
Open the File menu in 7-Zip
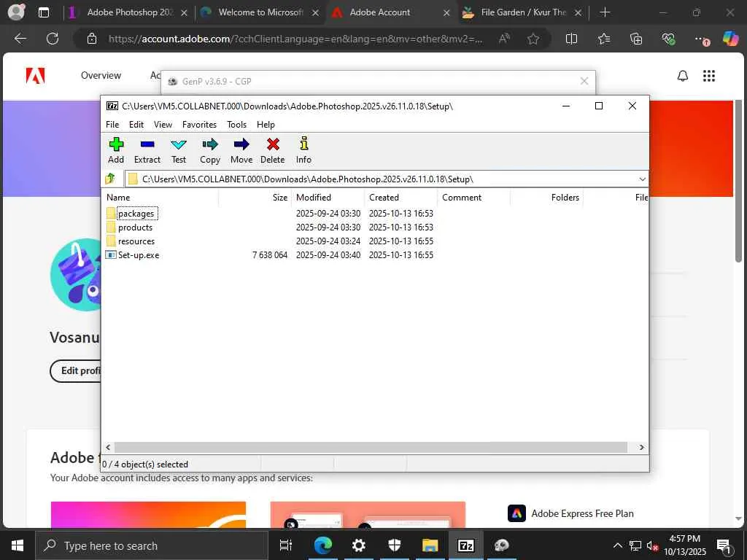[x=112, y=124]
